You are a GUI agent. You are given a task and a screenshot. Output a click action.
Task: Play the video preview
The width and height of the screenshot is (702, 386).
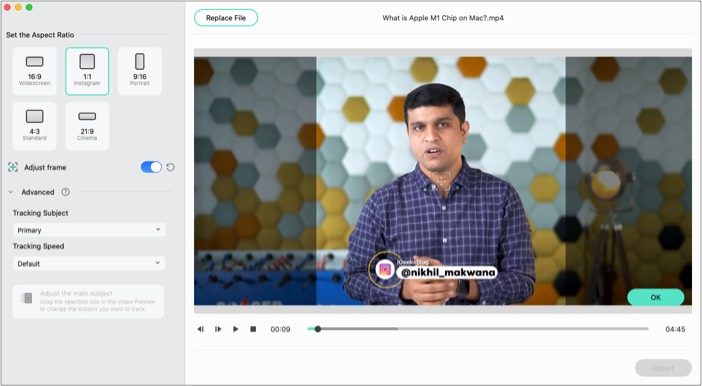pos(235,329)
